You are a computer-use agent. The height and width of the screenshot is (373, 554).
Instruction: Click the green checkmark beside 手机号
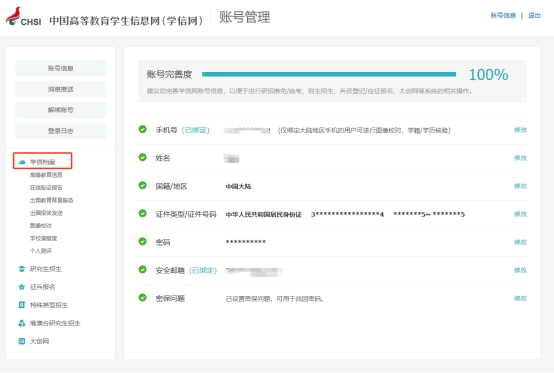142,129
